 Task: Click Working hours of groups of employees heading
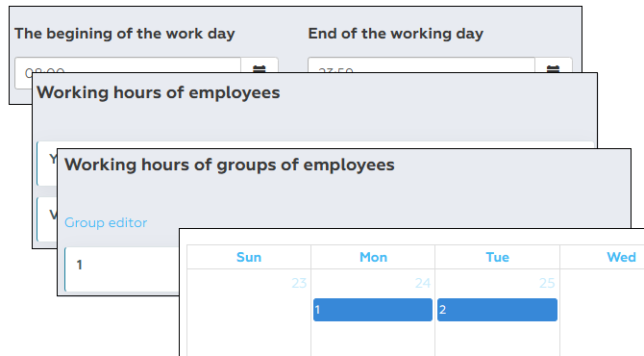click(229, 165)
